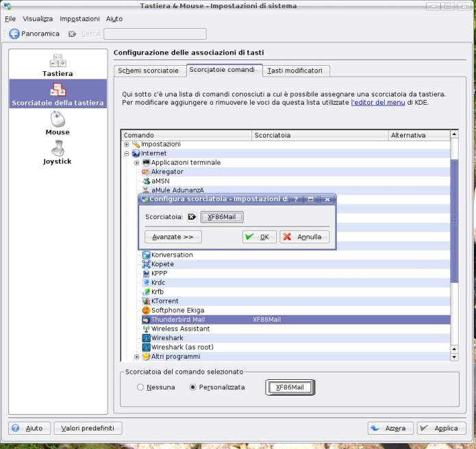This screenshot has height=449, width=476.
Task: Open the Mouse settings icon
Action: (58, 120)
